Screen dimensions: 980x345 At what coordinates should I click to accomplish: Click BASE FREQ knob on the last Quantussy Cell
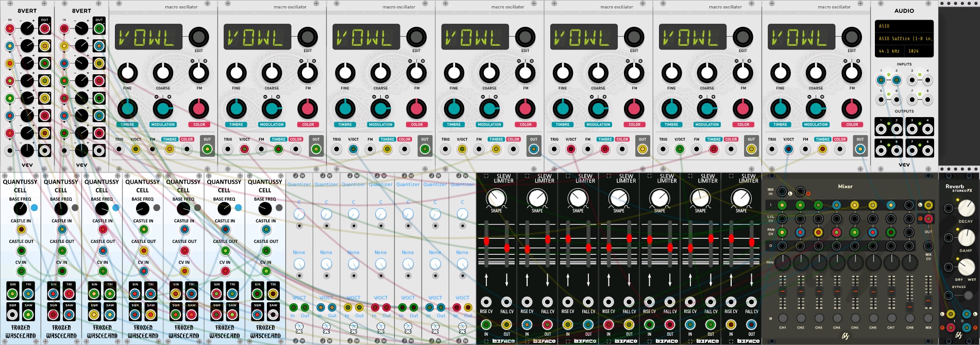click(265, 208)
